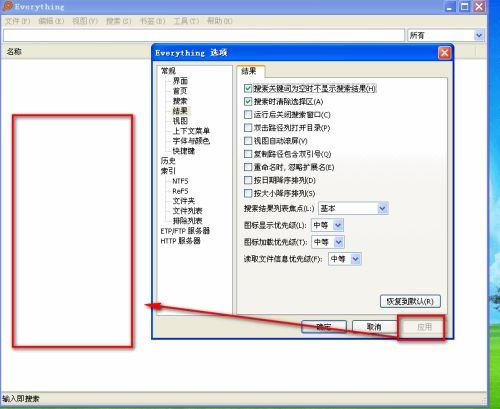Open the 所有 filter dropdown

point(446,35)
